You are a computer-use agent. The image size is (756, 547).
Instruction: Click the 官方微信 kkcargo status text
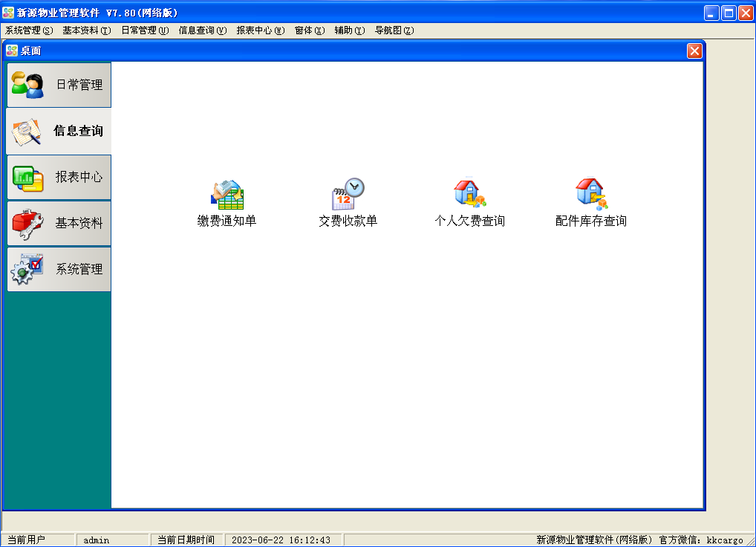701,540
